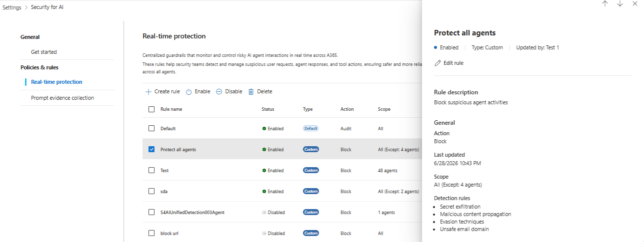Sort by Type column header
Screen dimensions: 644x242
pyautogui.click(x=308, y=109)
